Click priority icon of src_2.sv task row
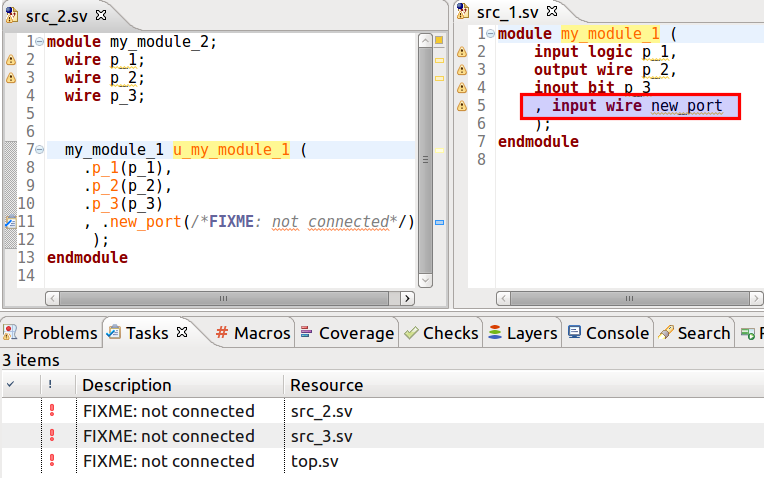The height and width of the screenshot is (478, 764). click(x=52, y=411)
